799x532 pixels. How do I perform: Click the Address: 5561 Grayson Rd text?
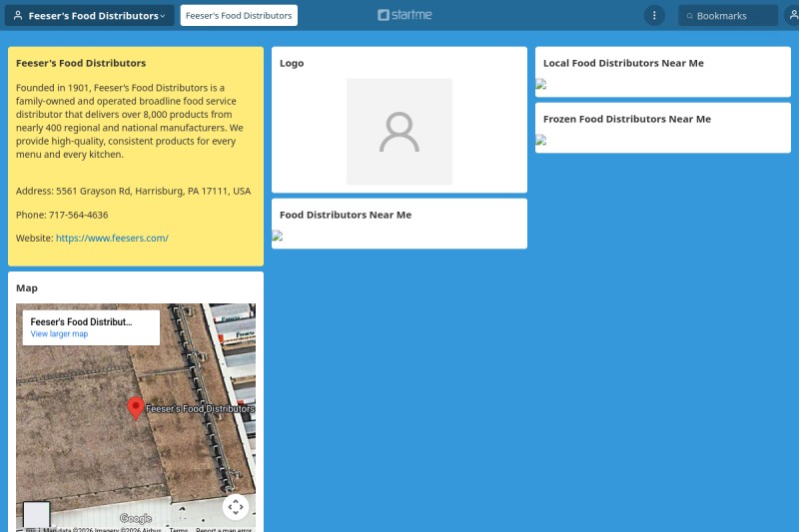pyautogui.click(x=133, y=191)
